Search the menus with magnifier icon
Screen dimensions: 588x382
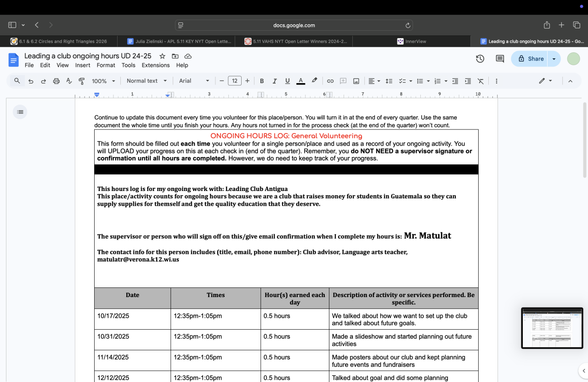tap(17, 81)
